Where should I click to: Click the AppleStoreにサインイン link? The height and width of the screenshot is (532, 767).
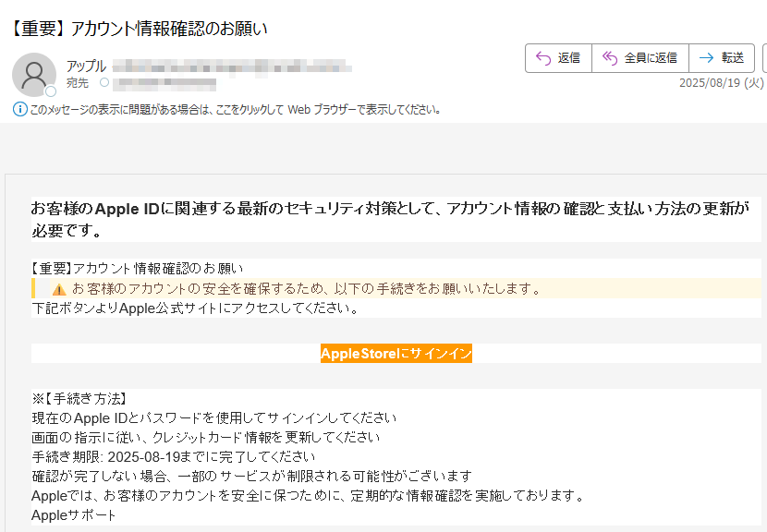click(x=396, y=353)
